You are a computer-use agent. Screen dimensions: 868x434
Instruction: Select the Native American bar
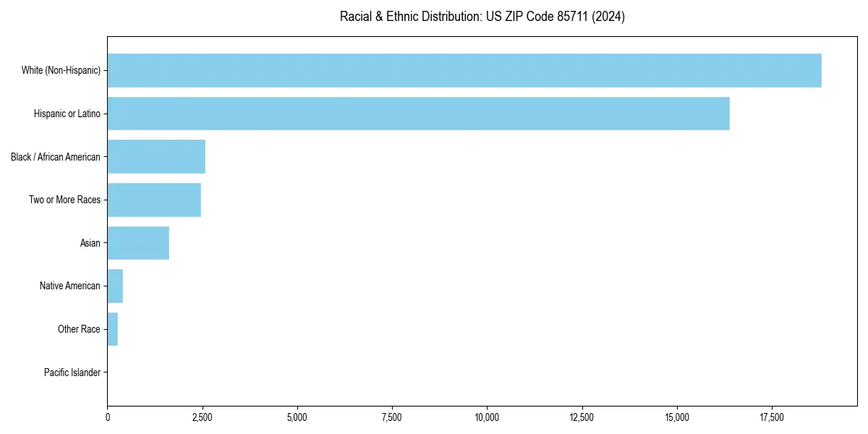pyautogui.click(x=114, y=286)
